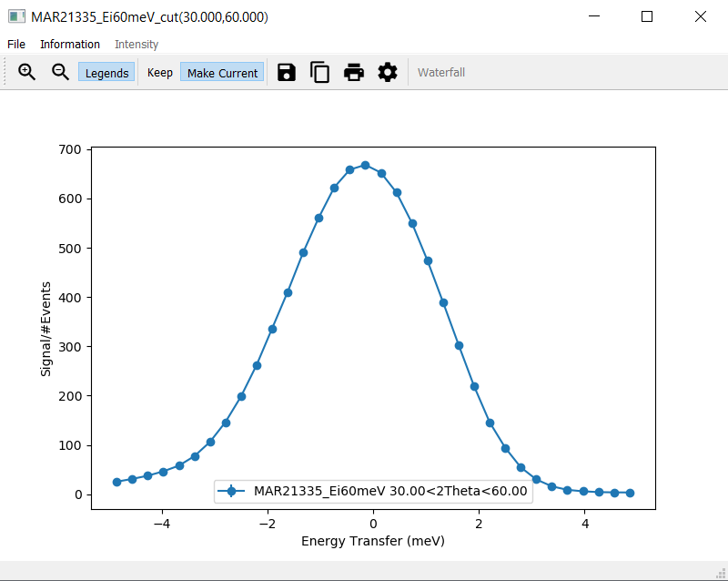Click the window resize grip in corner

coord(722,574)
